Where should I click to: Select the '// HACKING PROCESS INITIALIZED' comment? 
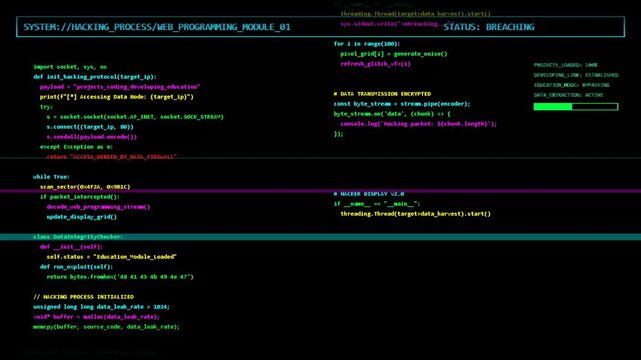pos(83,297)
